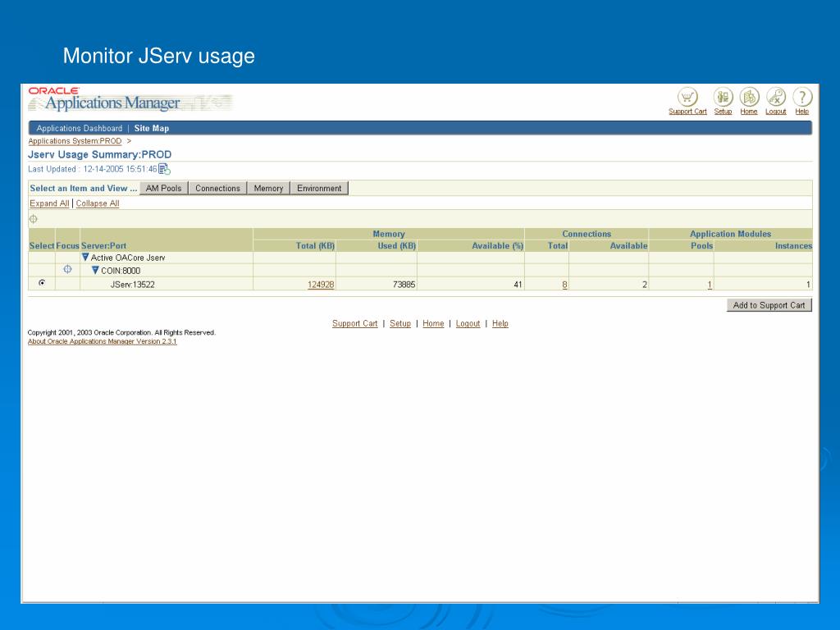The height and width of the screenshot is (630, 840).
Task: Click the Expand All link
Action: 49,203
